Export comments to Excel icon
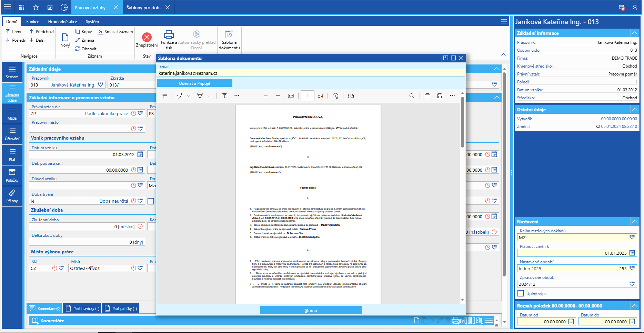 pos(479,321)
